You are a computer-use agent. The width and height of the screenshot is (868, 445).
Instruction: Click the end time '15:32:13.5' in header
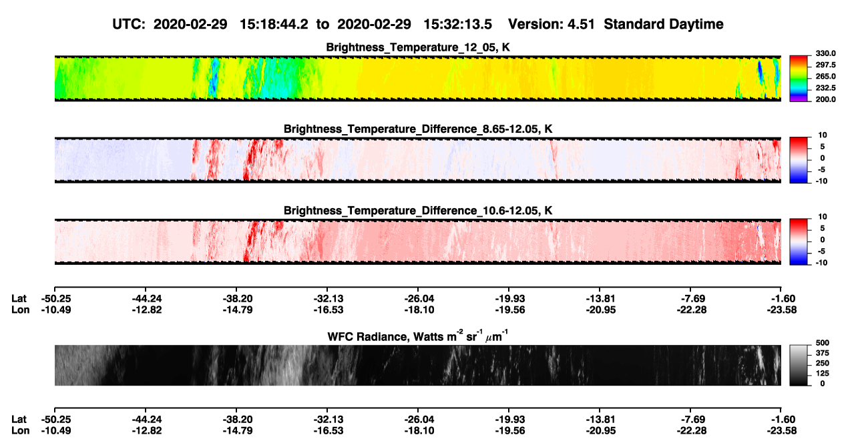coord(457,24)
